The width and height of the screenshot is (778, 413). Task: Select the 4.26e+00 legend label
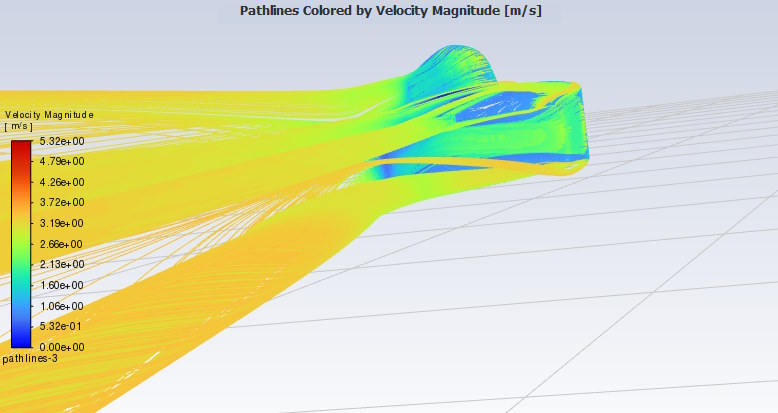click(60, 182)
